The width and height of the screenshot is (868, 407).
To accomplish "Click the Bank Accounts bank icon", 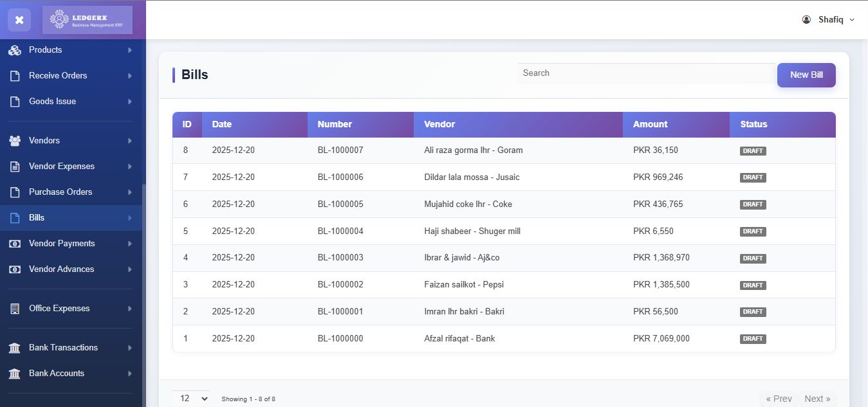I will point(15,374).
